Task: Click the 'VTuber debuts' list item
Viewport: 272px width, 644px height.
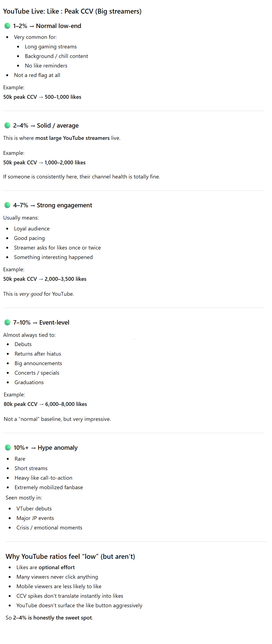Action: pyautogui.click(x=34, y=509)
